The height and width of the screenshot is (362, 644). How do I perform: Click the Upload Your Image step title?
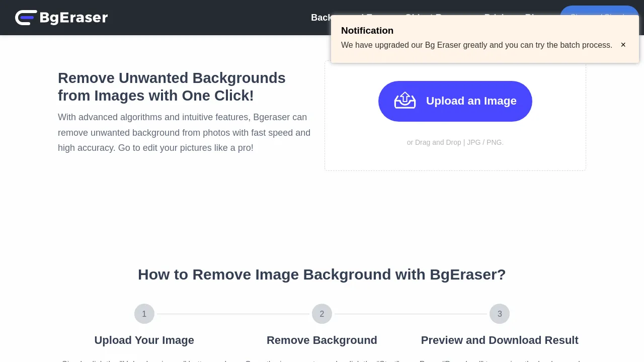point(144,340)
